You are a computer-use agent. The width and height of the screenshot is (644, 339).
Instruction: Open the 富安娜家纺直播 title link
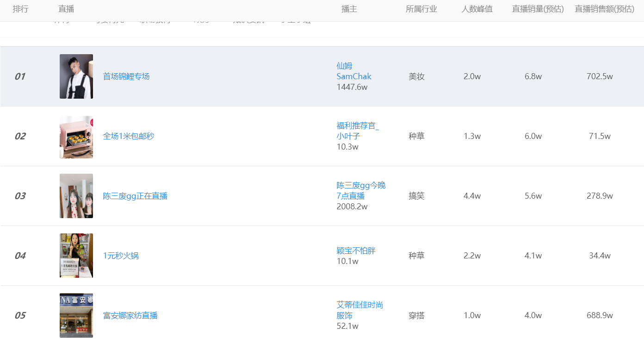[130, 315]
